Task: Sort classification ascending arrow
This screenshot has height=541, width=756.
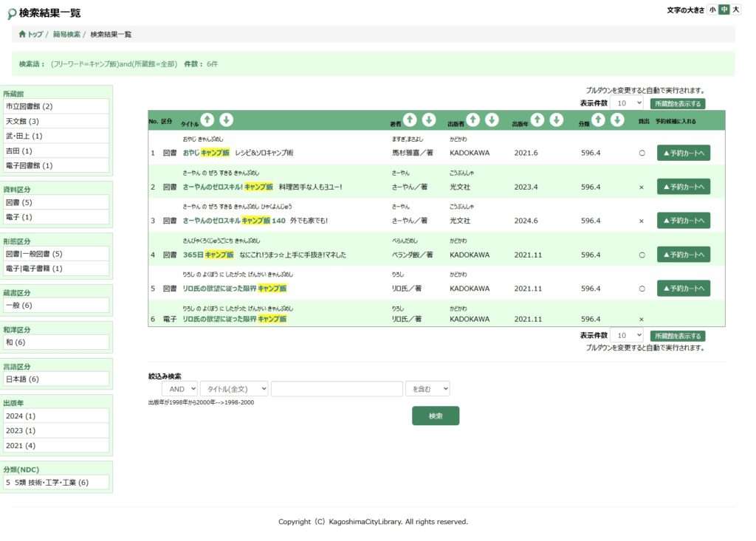Action: pyautogui.click(x=599, y=120)
